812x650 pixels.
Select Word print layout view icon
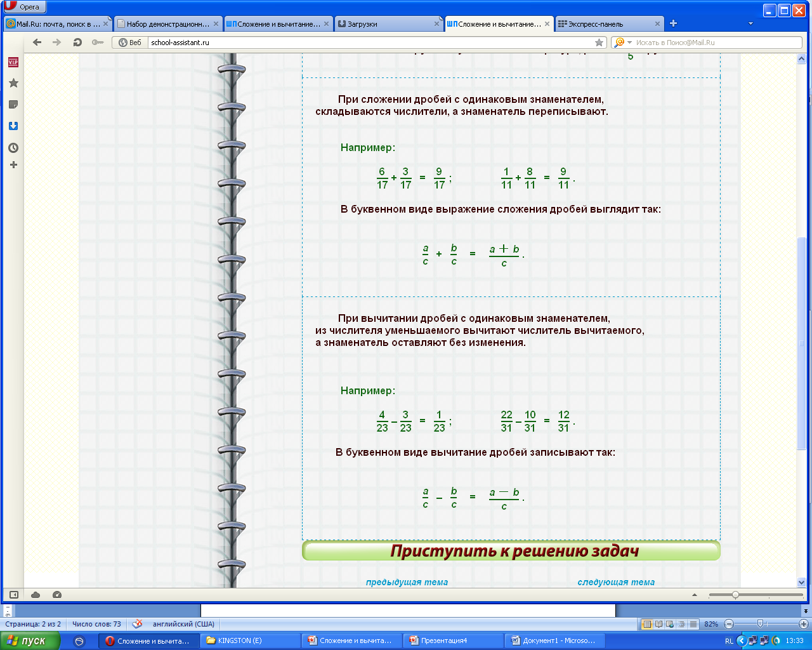pos(647,624)
